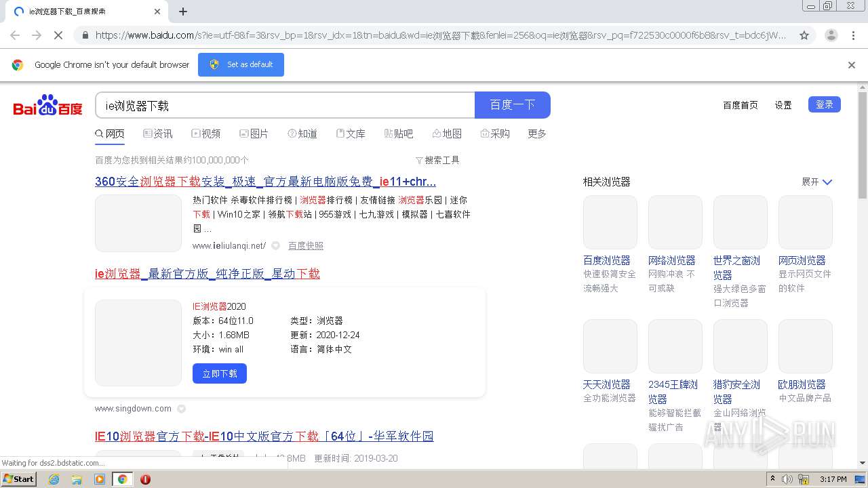This screenshot has height=488, width=868.
Task: Open 猎豹安全浏览器 related link
Action: tap(737, 392)
